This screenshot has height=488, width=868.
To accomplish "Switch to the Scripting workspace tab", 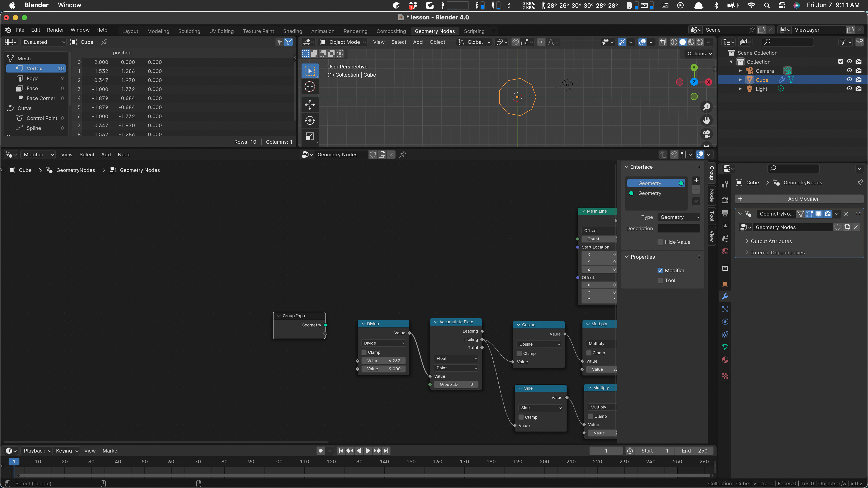I will pos(474,31).
